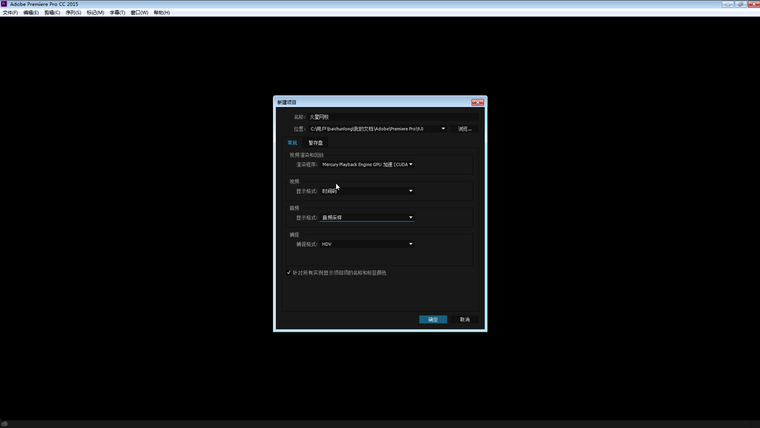Screen dimensions: 760x428
Task: Open the audio 显示格式 音频采样 dropdown
Action: [366, 217]
